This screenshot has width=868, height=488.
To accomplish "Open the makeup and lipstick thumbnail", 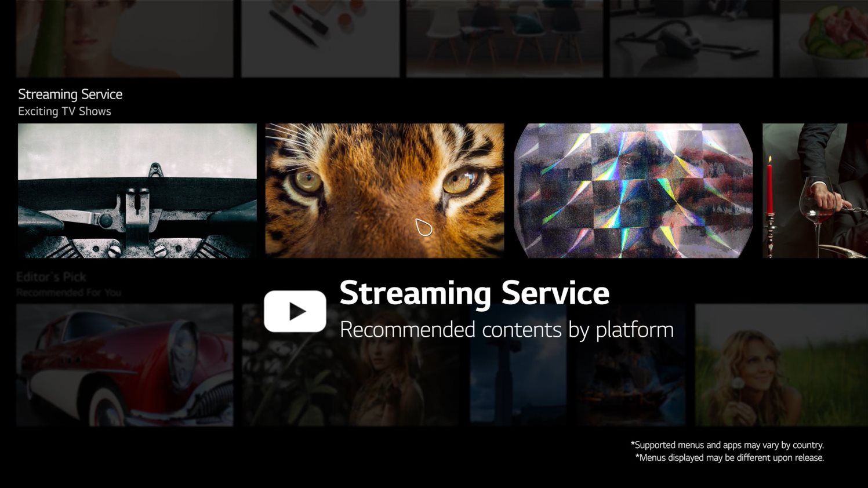I will pyautogui.click(x=320, y=38).
